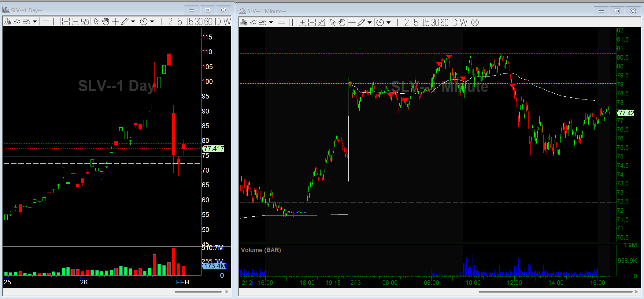Image resolution: width=644 pixels, height=299 pixels.
Task: Select vertical lines tool in SLV 1 Day toolbar
Action: [x=55, y=21]
